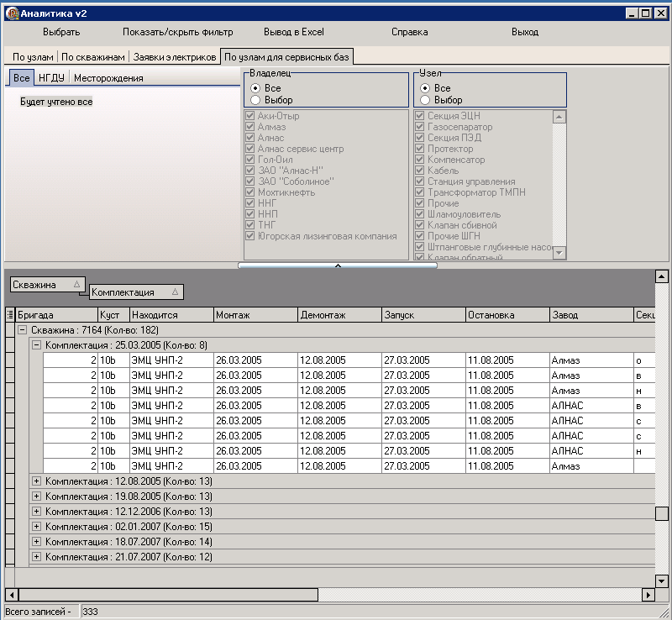Sort by the Остановка column header

pos(507,315)
